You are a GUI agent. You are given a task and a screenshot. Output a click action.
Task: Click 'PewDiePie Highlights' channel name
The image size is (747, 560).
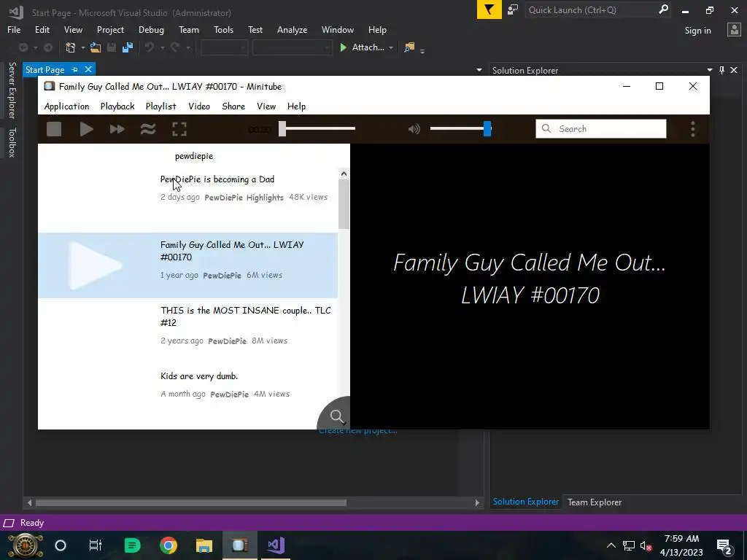(244, 198)
